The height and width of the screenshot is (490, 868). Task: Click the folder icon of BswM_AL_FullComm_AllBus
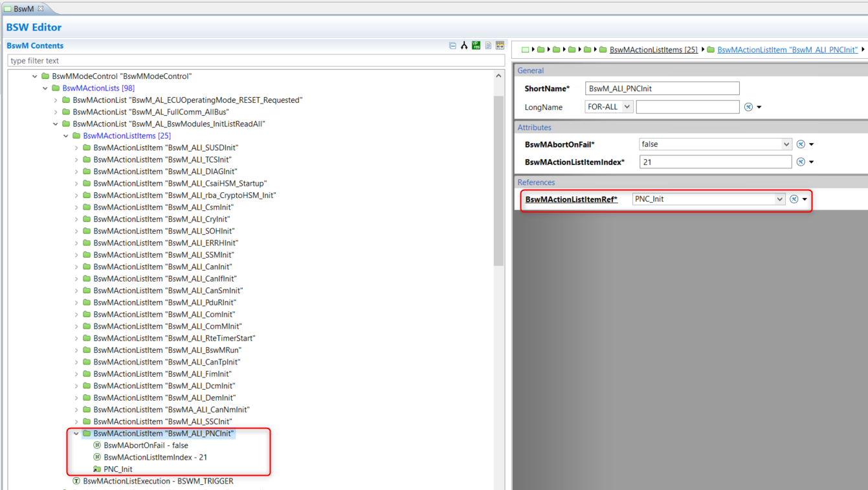[66, 112]
